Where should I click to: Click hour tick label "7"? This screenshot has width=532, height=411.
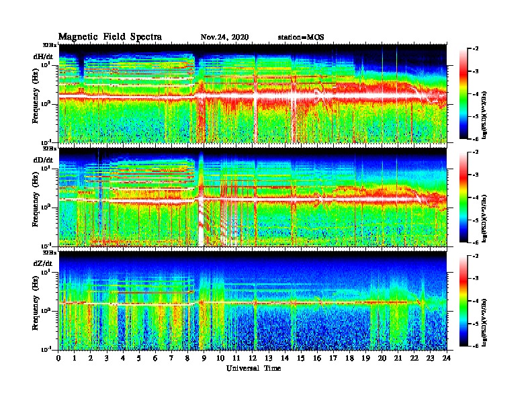(171, 358)
